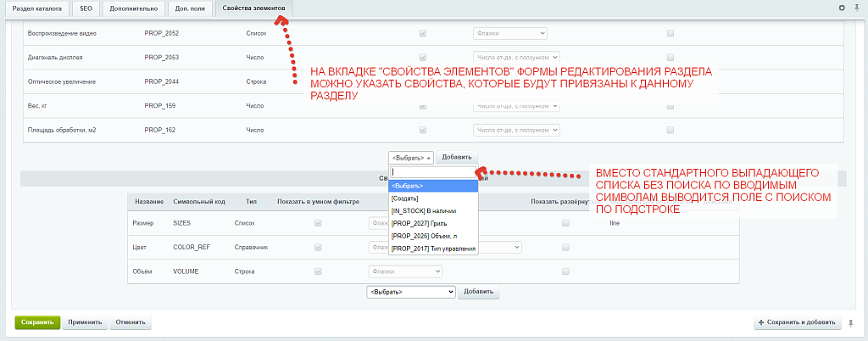The image size is (868, 341).
Task: Toggle expanded checkbox for Диагональ дисплея row
Action: (670, 58)
